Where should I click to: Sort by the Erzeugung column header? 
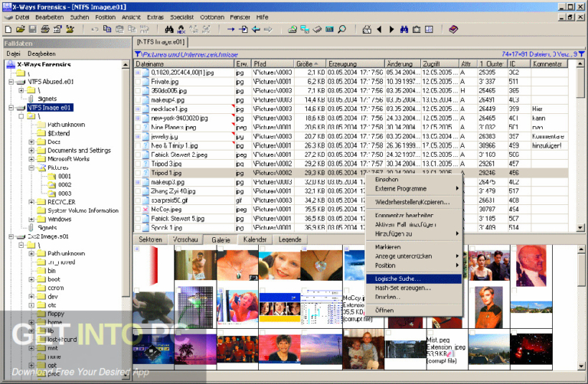tap(354, 64)
